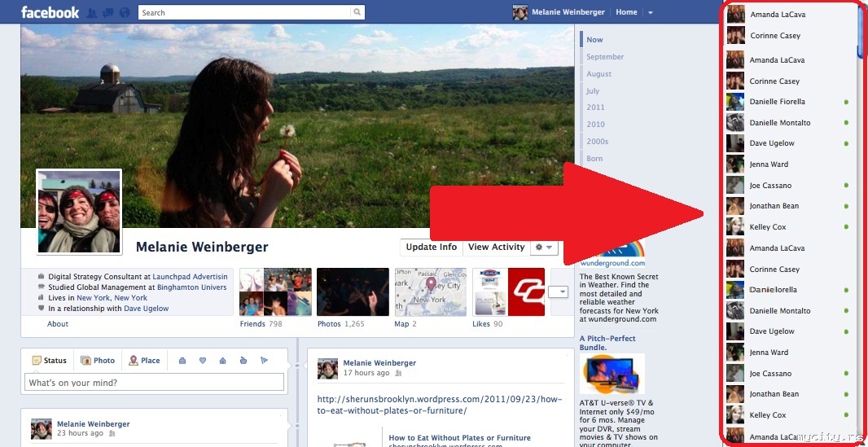Select the Status composer tab
The image size is (868, 447).
[x=50, y=360]
